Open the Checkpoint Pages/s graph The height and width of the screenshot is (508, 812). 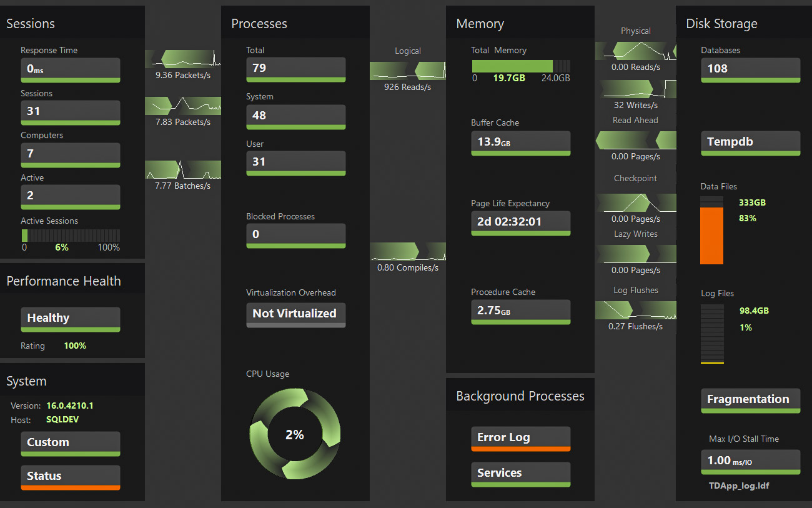pyautogui.click(x=635, y=202)
